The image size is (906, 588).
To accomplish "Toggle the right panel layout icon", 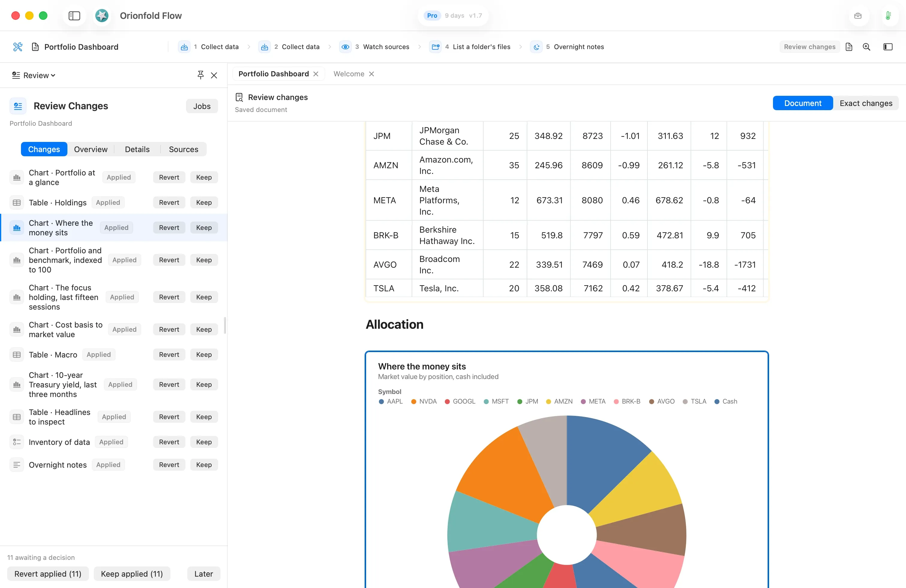I will pos(888,47).
